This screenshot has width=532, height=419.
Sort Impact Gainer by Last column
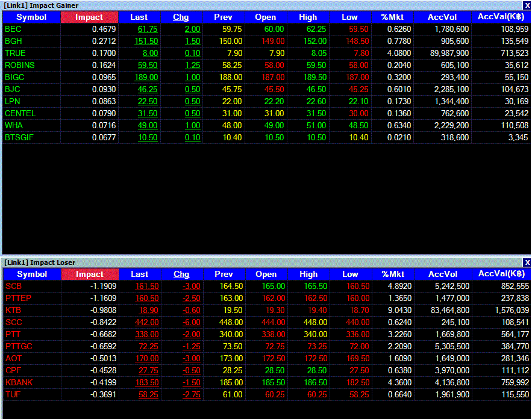(139, 17)
